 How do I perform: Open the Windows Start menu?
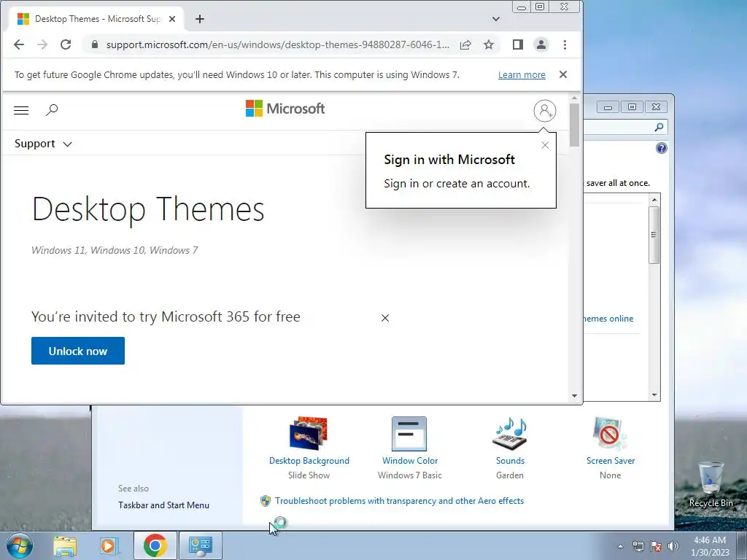click(20, 545)
